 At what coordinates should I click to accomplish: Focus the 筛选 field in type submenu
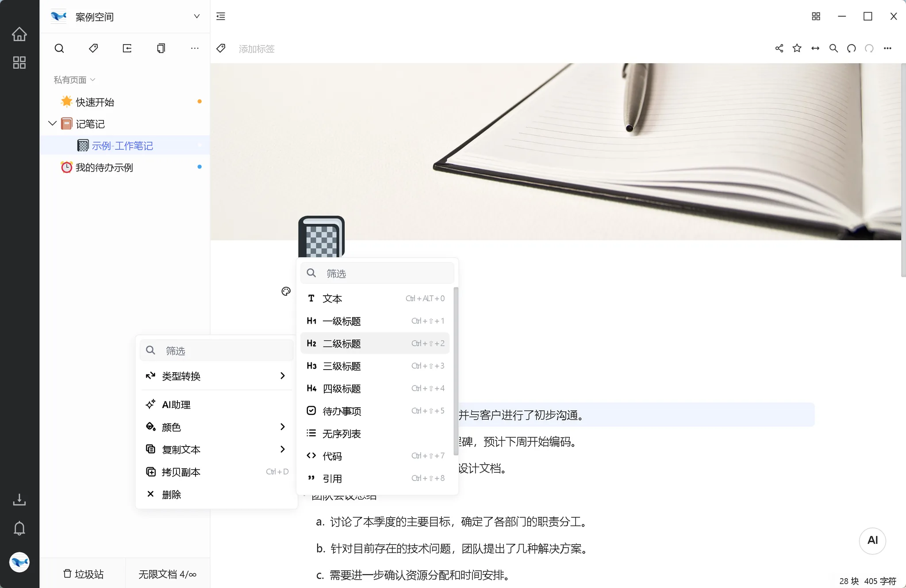pos(377,273)
